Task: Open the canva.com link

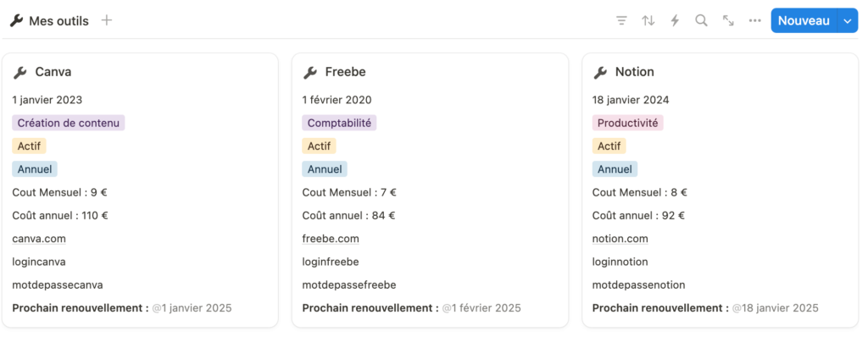Action: (39, 239)
